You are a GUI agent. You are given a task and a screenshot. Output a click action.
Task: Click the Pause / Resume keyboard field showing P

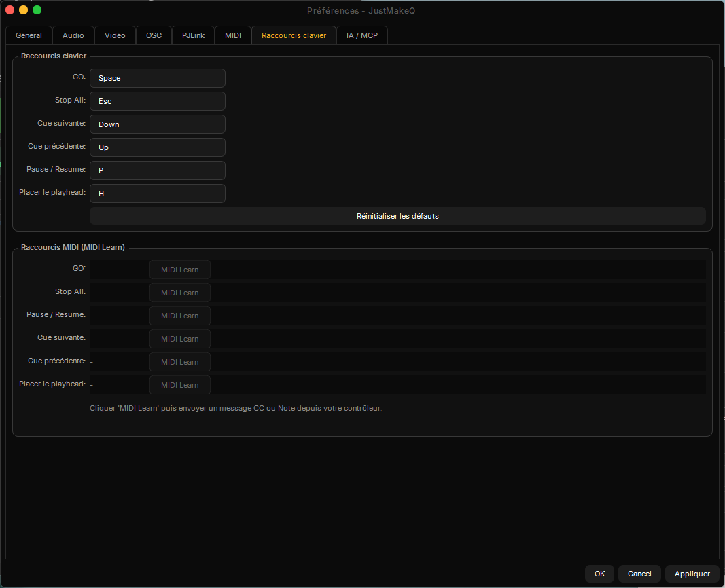point(157,170)
